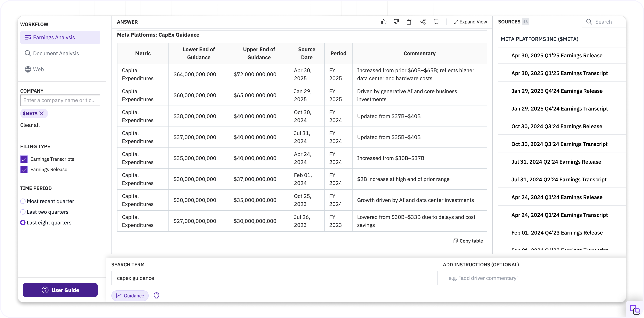Open the User Guide

tap(60, 290)
